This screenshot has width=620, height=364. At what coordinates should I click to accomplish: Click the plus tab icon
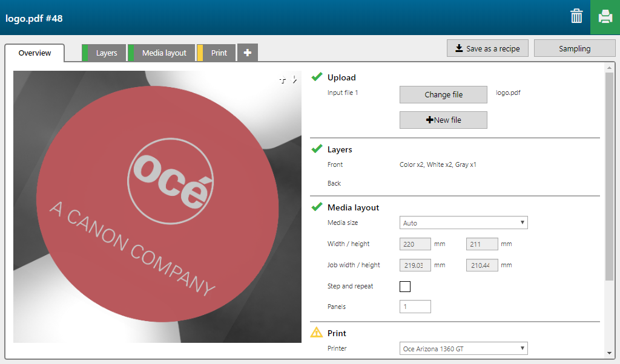[248, 53]
